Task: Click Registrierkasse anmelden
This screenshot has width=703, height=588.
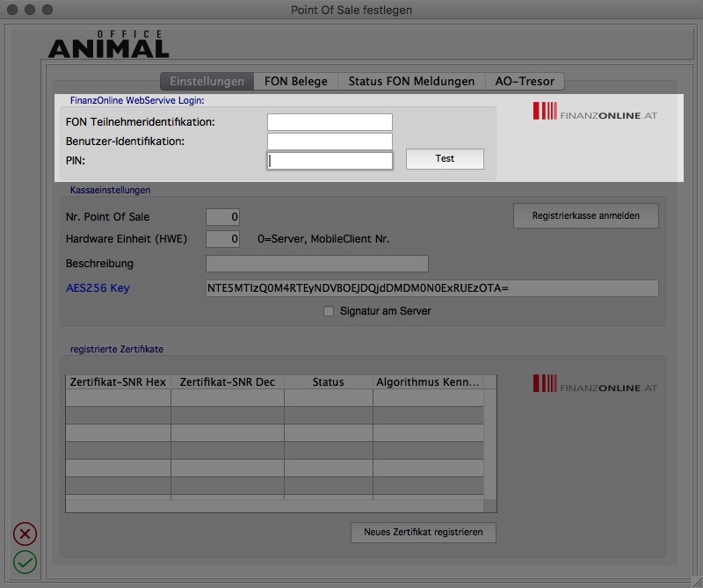Action: pyautogui.click(x=586, y=215)
